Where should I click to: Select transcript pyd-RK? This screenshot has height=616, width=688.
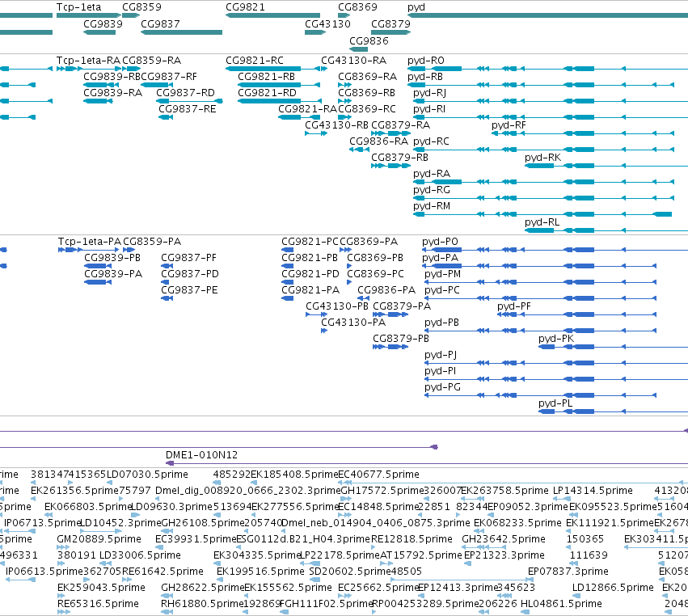(x=542, y=158)
